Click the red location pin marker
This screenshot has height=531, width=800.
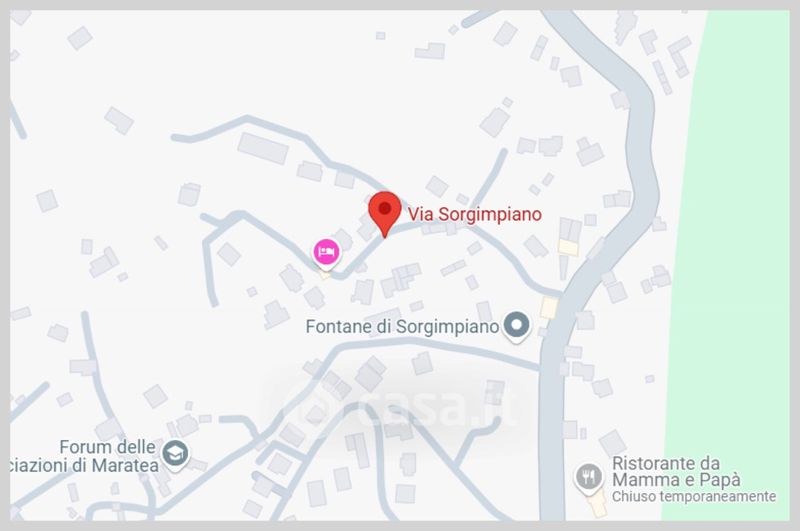coord(385,212)
